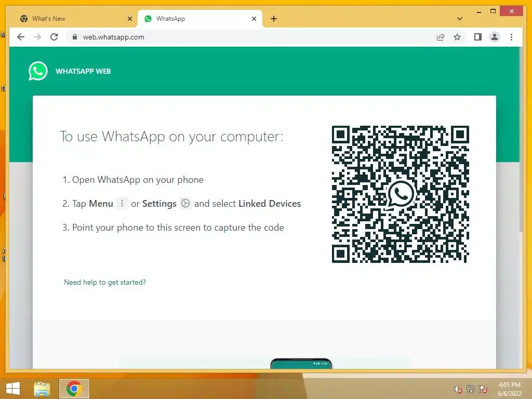Click the browser forward arrow
Screen dimensions: 532x399
click(x=37, y=37)
